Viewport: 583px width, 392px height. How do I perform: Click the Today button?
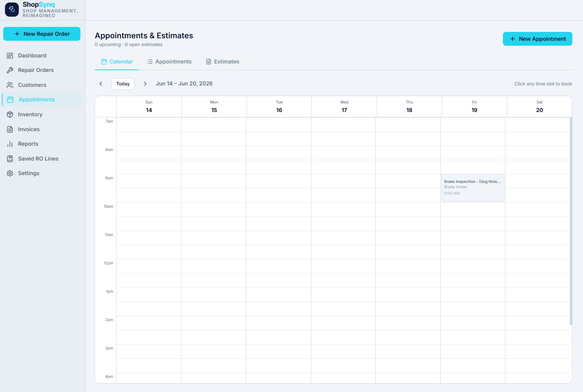pyautogui.click(x=123, y=84)
